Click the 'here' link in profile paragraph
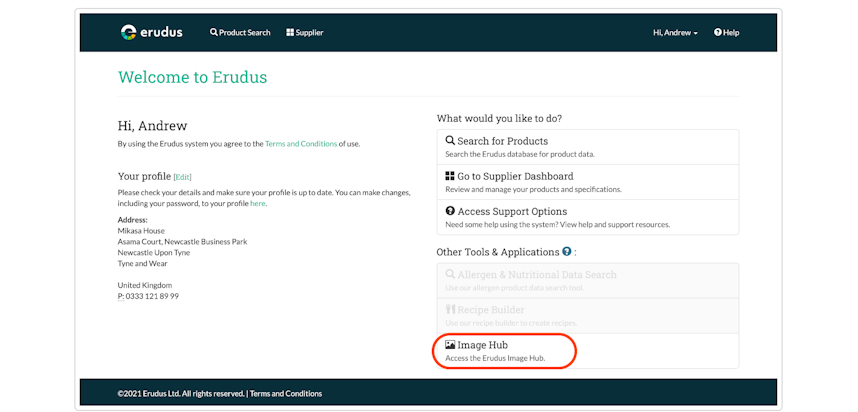Screen dimensions: 858x412 [257, 204]
